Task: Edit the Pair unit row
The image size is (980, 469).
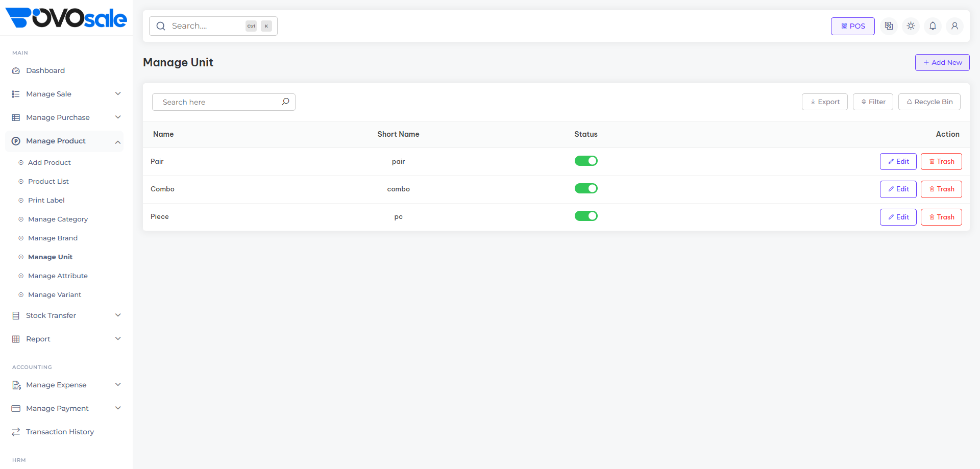Action: pos(898,162)
